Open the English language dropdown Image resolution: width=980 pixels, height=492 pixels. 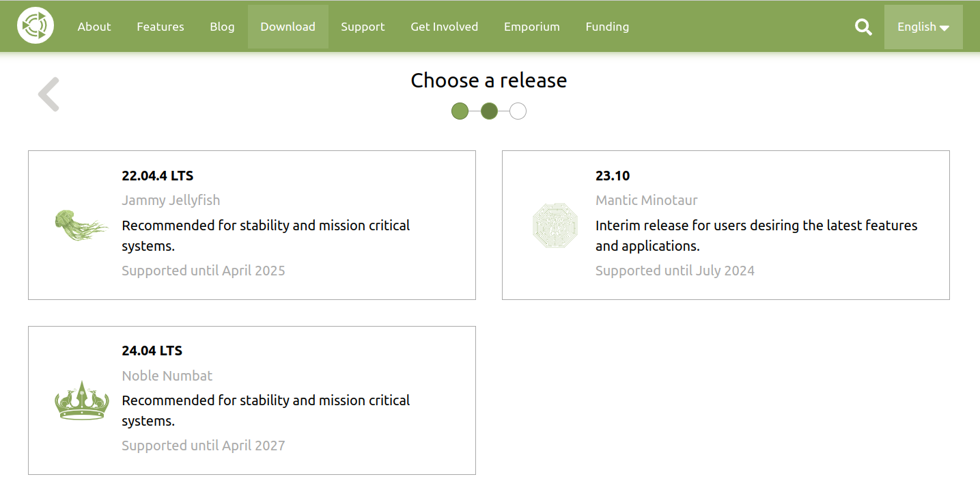[x=923, y=27]
